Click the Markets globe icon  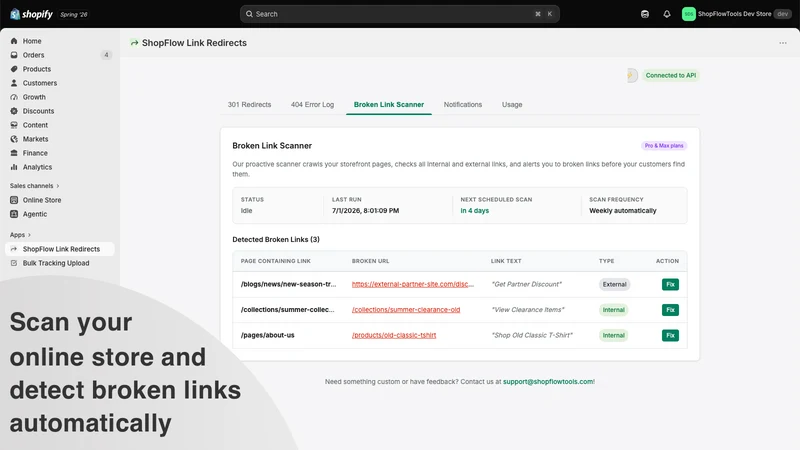pyautogui.click(x=14, y=139)
